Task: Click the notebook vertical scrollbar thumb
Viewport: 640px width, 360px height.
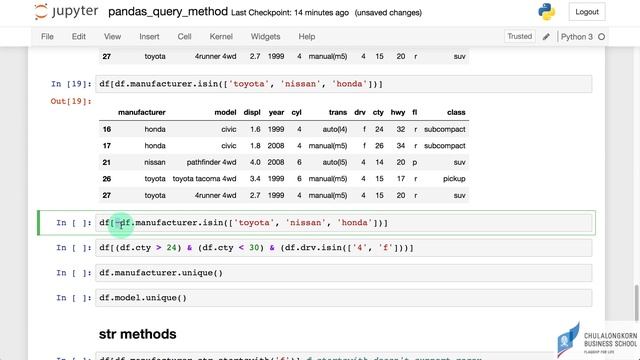Action: point(637,302)
